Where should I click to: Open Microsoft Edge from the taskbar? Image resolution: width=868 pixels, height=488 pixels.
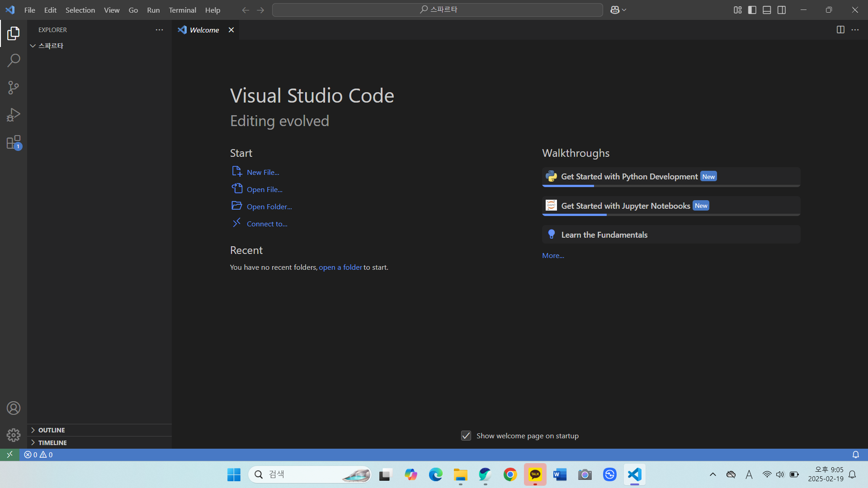click(435, 474)
